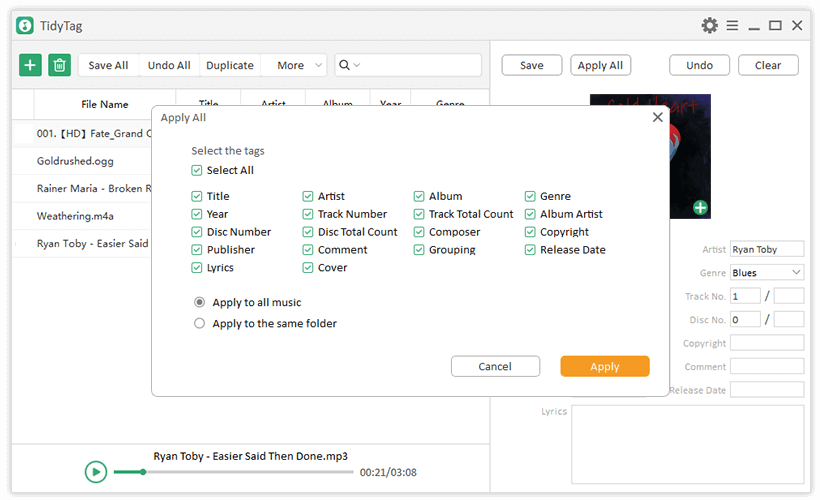
Task: Select the Ryan Toby - Easier Said row
Action: click(x=82, y=244)
